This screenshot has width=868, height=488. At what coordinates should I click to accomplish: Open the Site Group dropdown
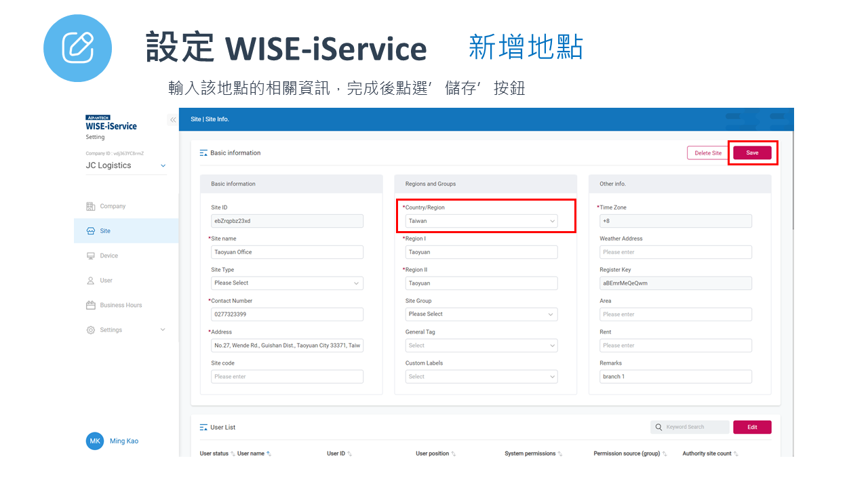click(x=481, y=314)
